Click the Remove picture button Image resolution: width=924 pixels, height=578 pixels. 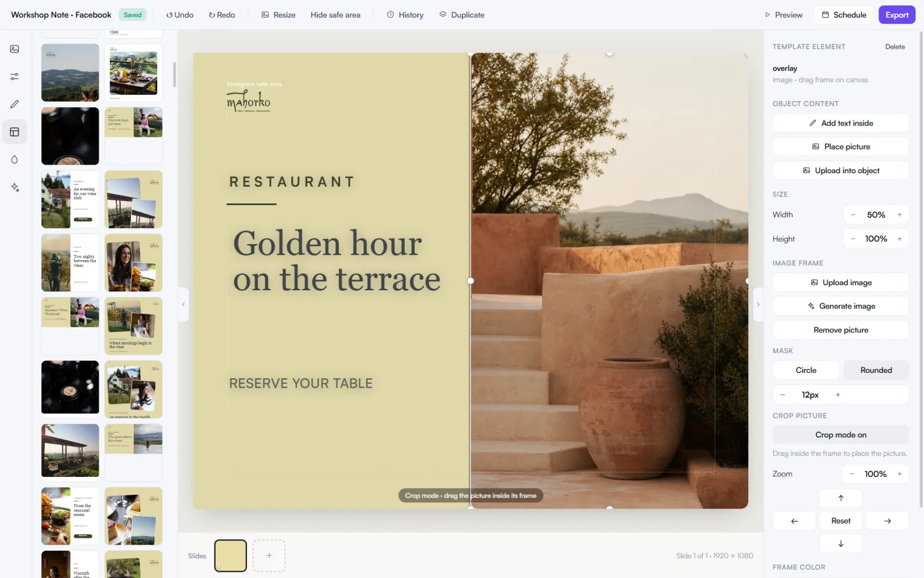coord(841,330)
